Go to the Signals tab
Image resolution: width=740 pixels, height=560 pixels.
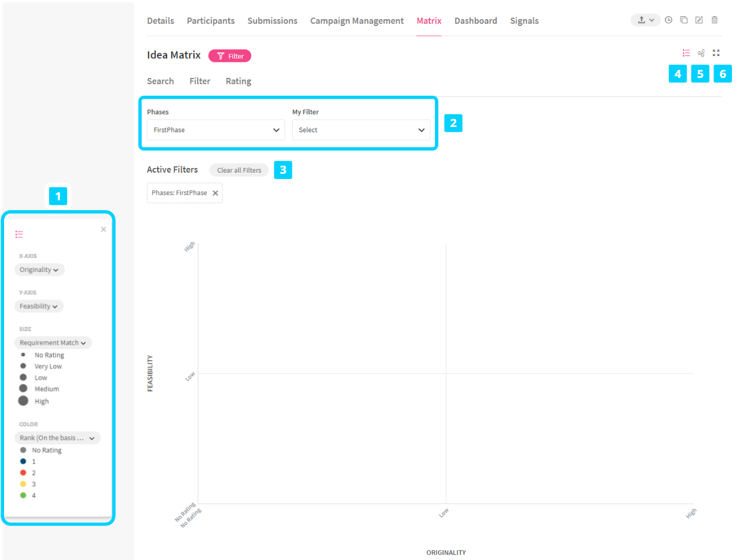coord(525,21)
